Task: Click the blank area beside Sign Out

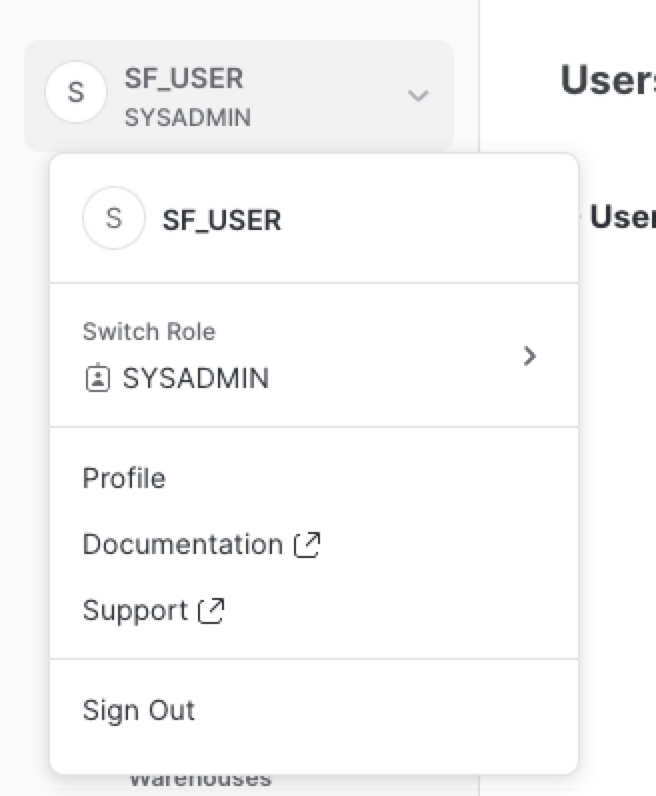Action: click(400, 712)
